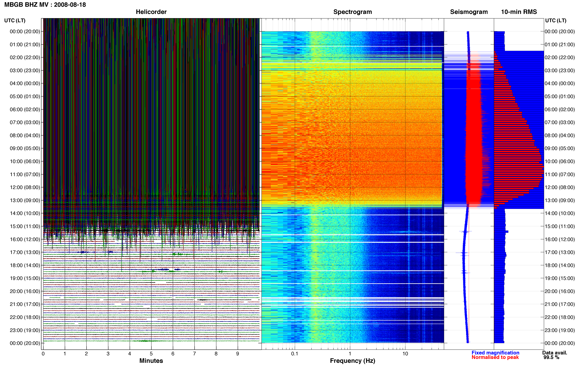
Task: Click the right time label '20:00 (16:00)'
Action: 560,291
